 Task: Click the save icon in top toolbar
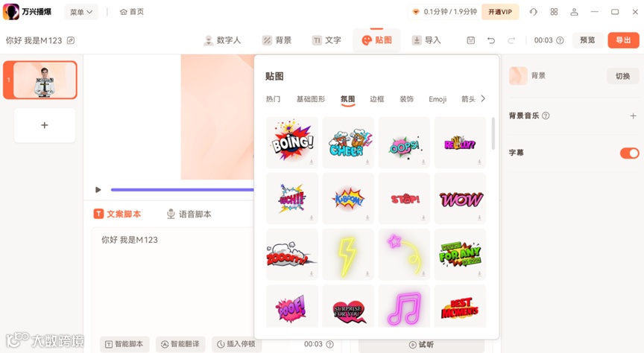[x=470, y=40]
